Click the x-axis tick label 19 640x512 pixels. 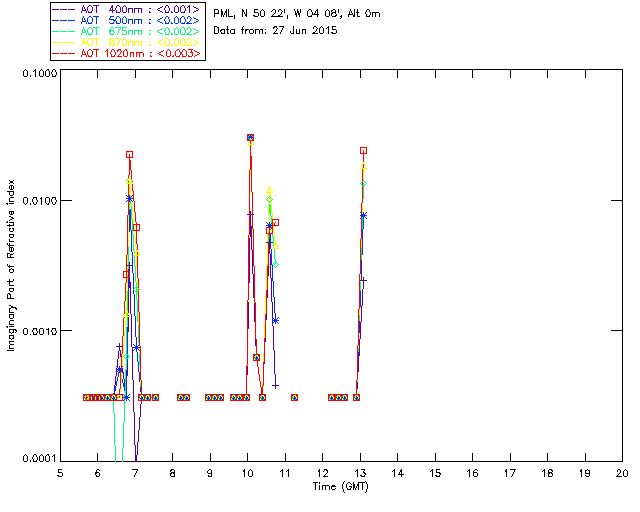pos(585,473)
